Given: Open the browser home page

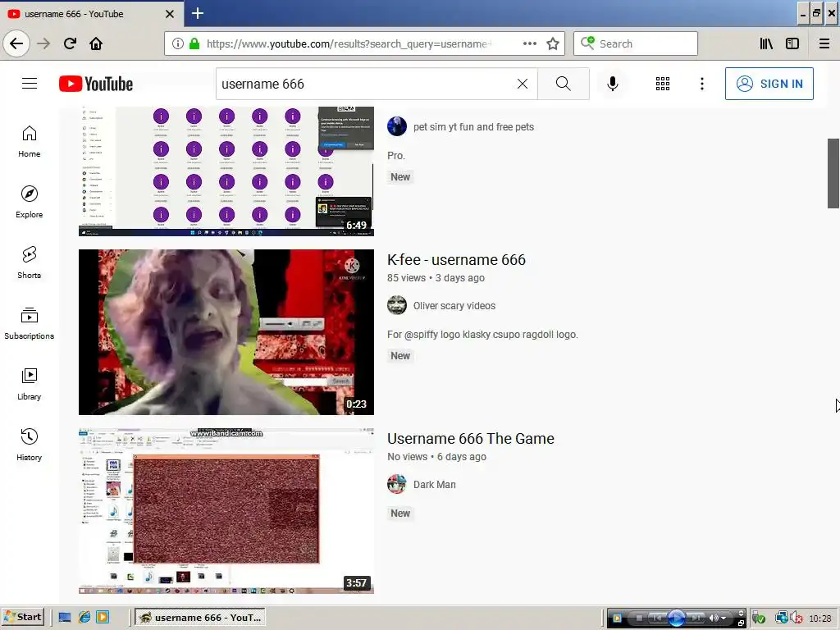Looking at the screenshot, I should click(96, 43).
